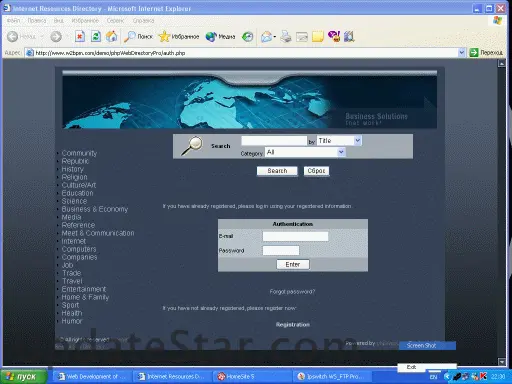Viewport: 512px width, 384px height.
Task: Click the scrollbar up arrow
Action: tap(502, 63)
